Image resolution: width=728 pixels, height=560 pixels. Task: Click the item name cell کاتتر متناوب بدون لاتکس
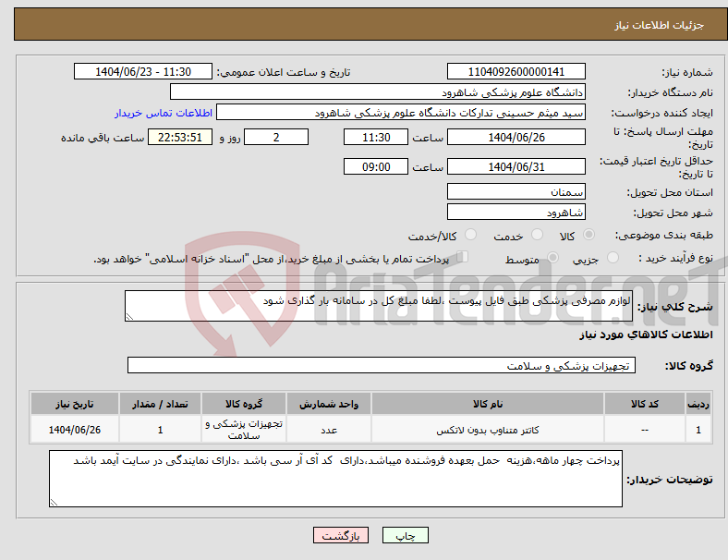point(488,430)
